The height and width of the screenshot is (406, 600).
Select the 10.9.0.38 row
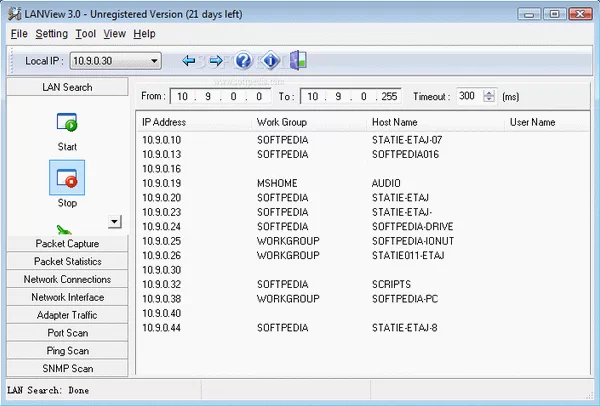click(363, 299)
